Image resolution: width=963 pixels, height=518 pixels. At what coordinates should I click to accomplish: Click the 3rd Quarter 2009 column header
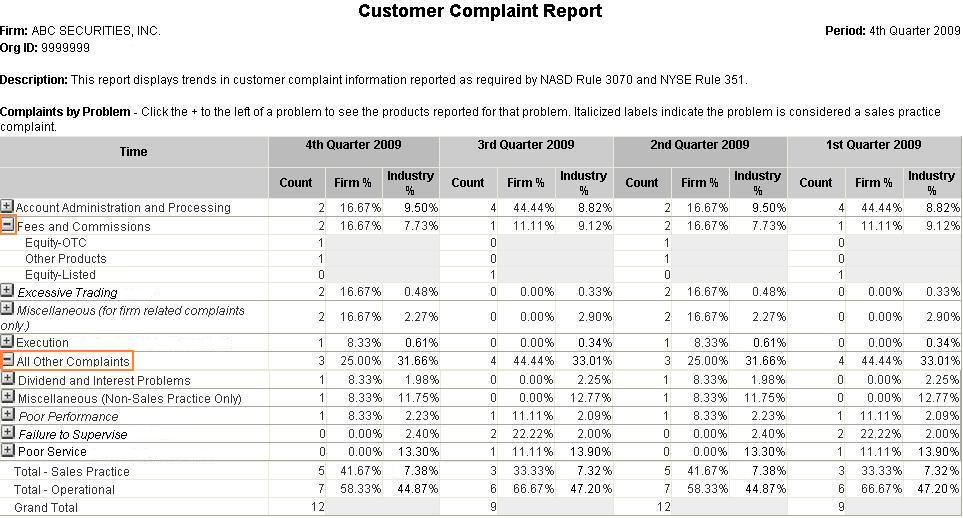526,146
